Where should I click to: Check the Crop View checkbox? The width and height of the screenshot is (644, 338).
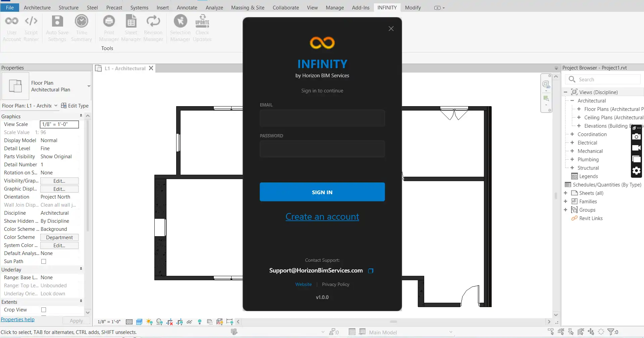(x=44, y=310)
